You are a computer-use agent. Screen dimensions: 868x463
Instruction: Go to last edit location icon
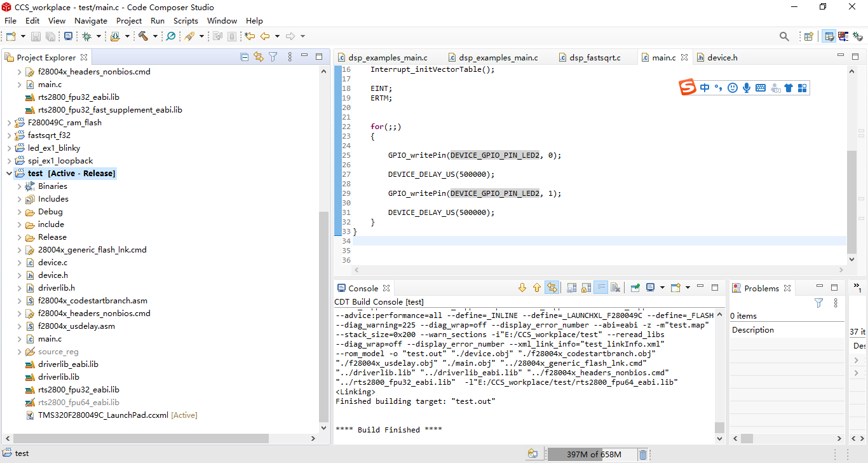(x=250, y=37)
